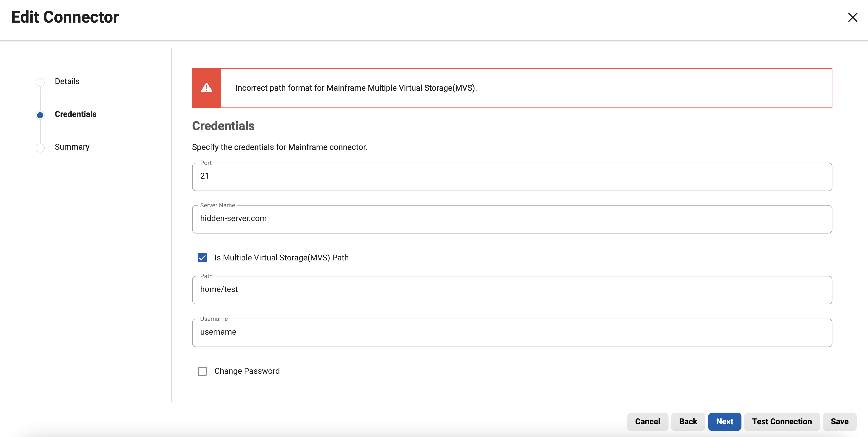The width and height of the screenshot is (868, 437).
Task: Select the Username input field
Action: coord(512,333)
